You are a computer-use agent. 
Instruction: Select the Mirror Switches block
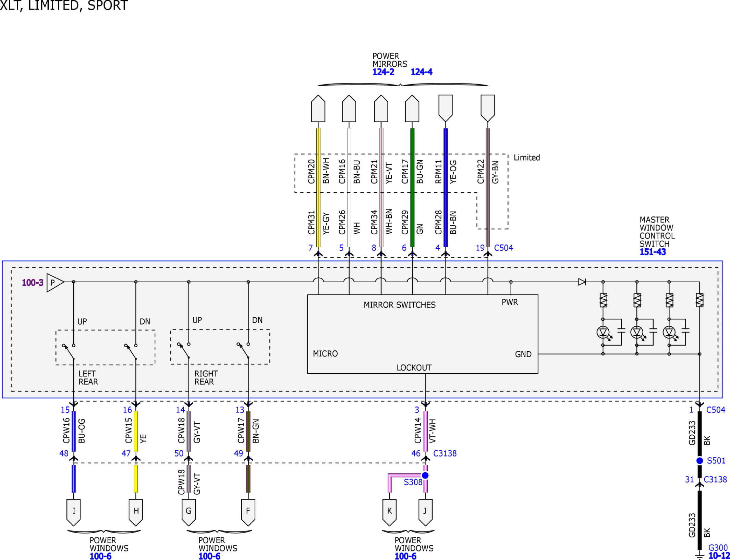(423, 334)
